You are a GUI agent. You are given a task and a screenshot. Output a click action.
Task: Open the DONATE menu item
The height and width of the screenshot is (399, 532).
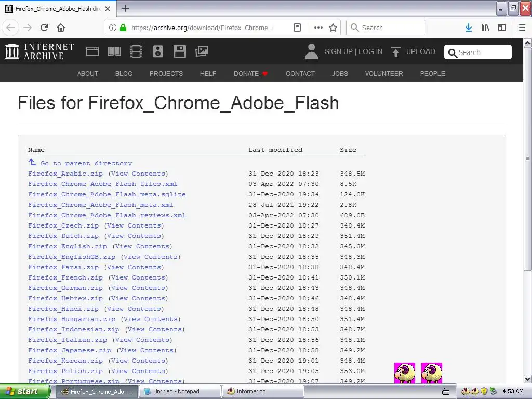pyautogui.click(x=250, y=74)
